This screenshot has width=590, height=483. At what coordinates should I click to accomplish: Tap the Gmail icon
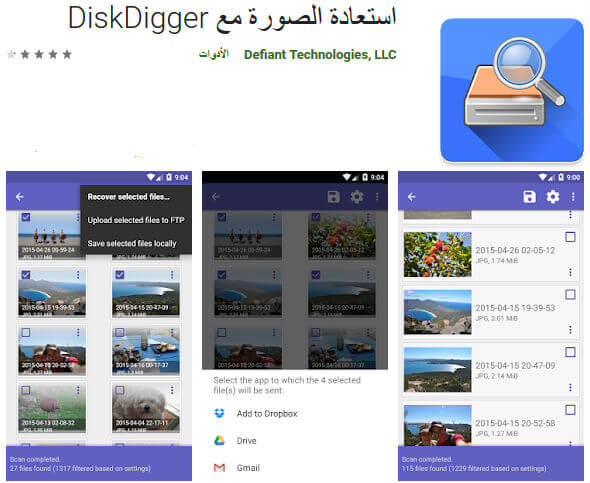point(219,468)
